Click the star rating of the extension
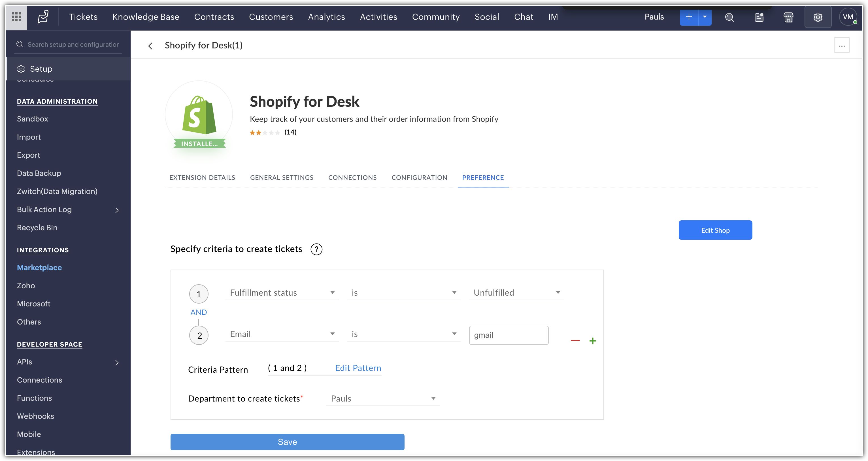Viewport: 868px width, 461px height. pos(265,132)
